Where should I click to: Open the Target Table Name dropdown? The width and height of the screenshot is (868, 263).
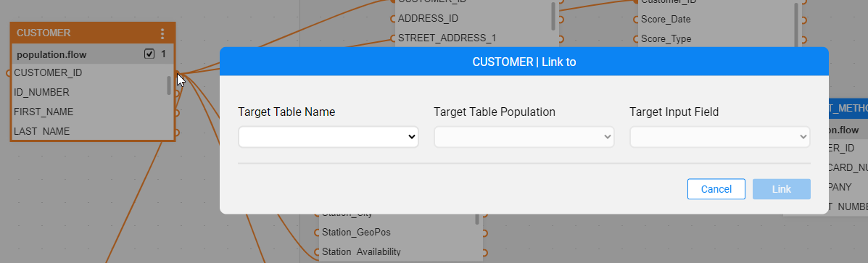(x=328, y=137)
